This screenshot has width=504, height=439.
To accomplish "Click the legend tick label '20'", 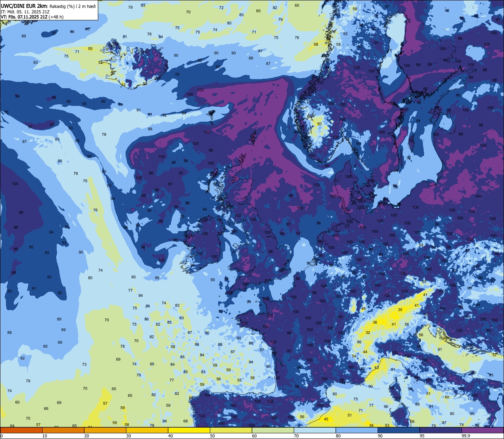I will pyautogui.click(x=87, y=436).
